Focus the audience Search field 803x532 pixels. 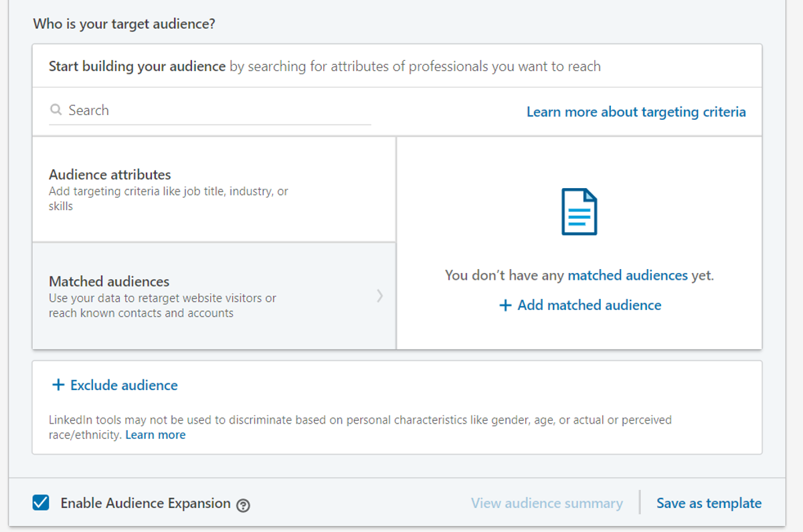click(210, 110)
